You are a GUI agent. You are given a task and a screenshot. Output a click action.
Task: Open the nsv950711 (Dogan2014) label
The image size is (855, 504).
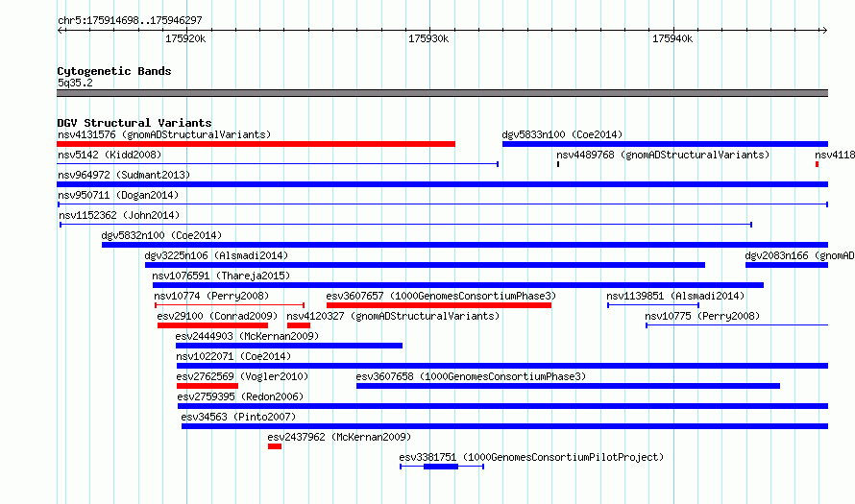(118, 195)
